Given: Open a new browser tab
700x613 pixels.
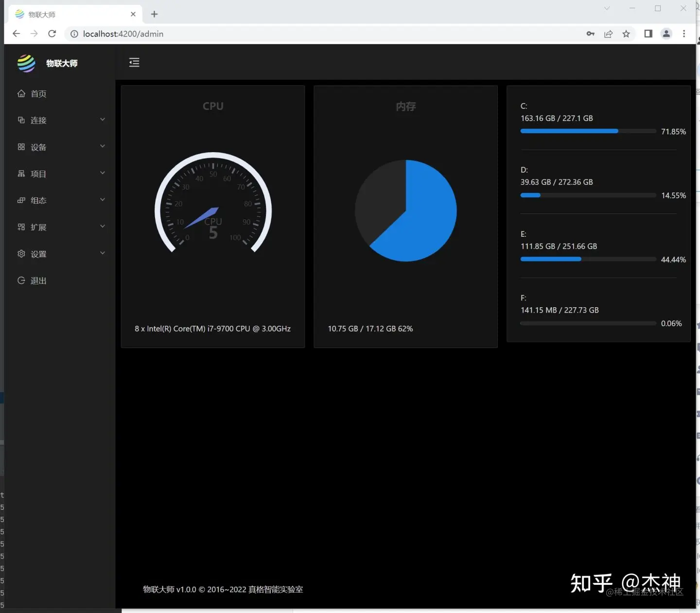Looking at the screenshot, I should point(154,14).
